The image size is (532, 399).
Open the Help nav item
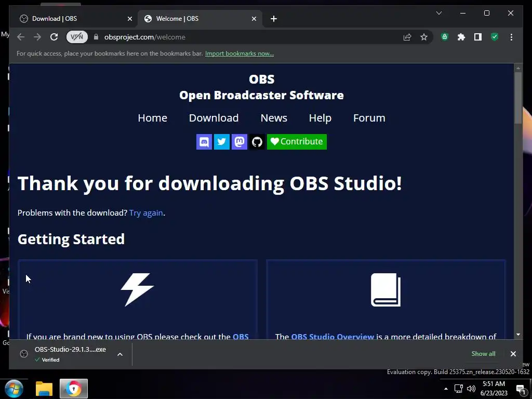pyautogui.click(x=320, y=118)
